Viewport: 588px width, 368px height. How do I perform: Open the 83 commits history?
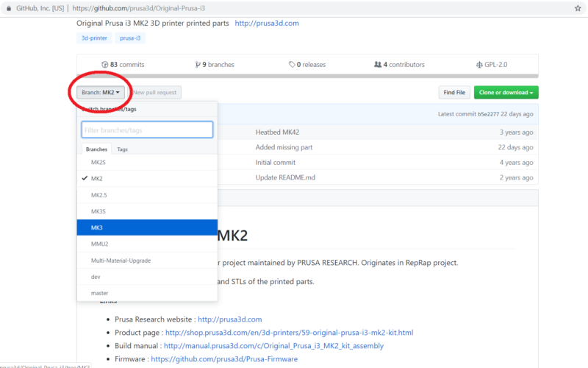[123, 65]
